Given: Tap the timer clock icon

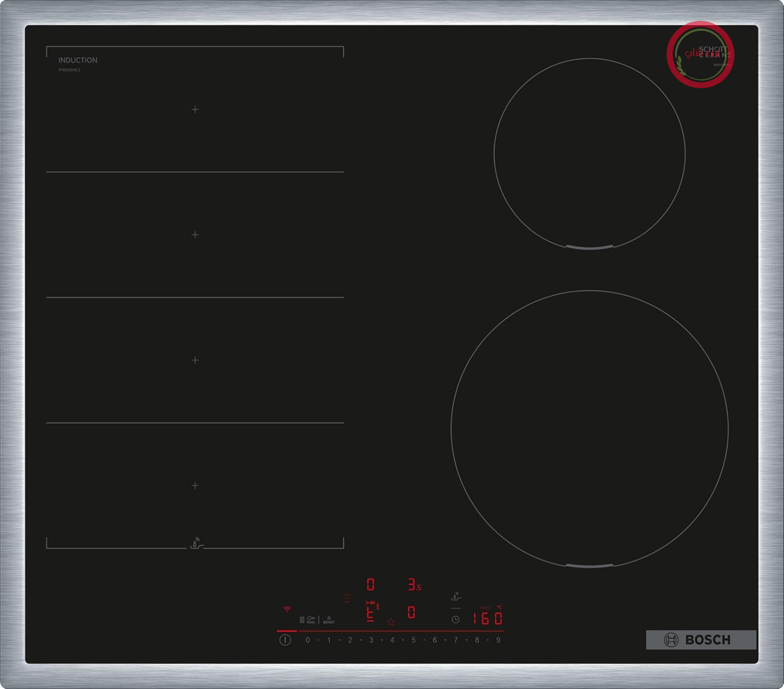Looking at the screenshot, I should click(x=456, y=620).
